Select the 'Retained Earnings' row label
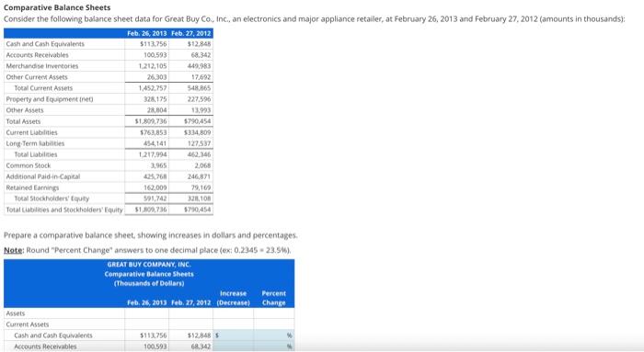The height and width of the screenshot is (352, 644). click(x=32, y=187)
